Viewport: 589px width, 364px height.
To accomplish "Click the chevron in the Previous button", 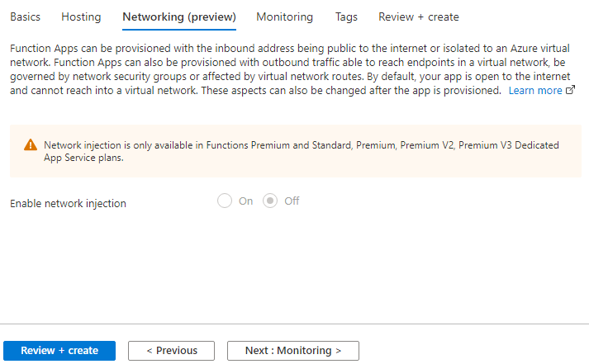I will coord(150,351).
